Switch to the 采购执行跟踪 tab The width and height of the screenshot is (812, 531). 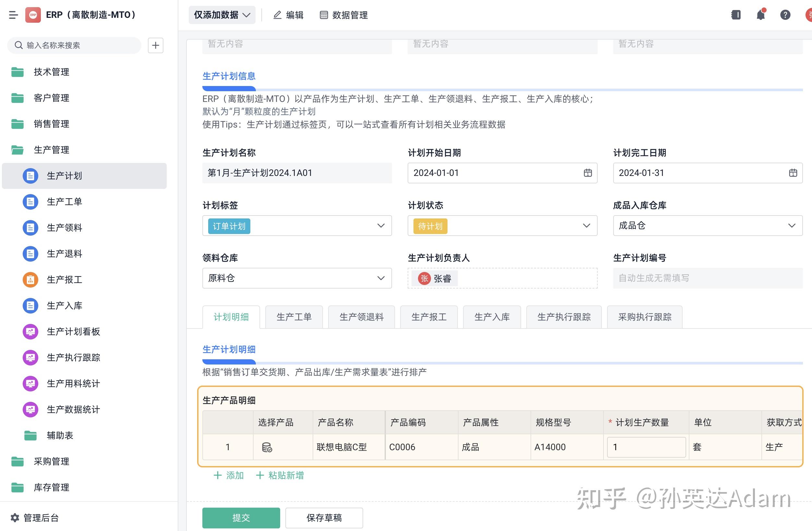tap(644, 317)
